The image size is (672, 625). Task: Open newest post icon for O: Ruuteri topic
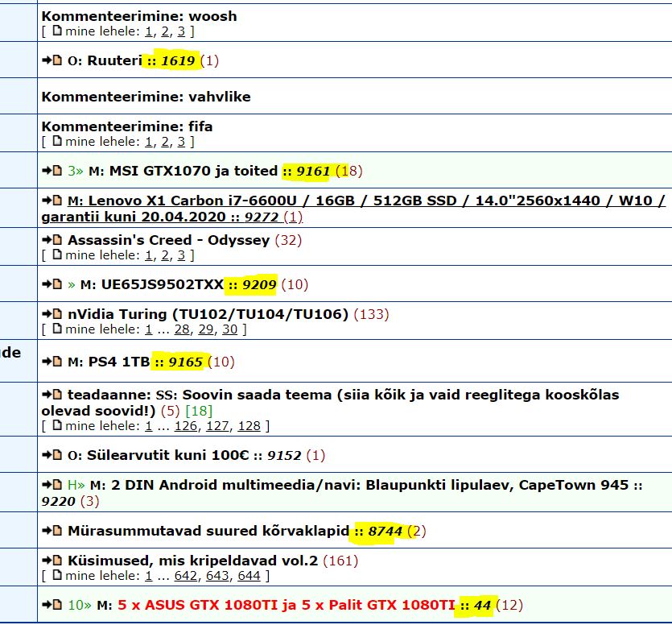coord(52,60)
